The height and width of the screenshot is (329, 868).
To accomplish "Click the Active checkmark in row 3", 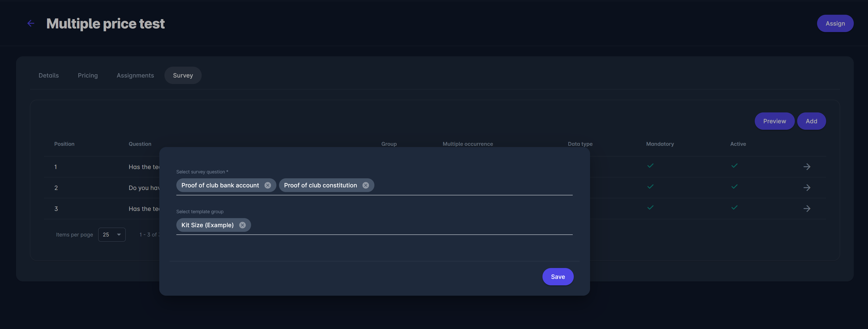I will pos(734,208).
